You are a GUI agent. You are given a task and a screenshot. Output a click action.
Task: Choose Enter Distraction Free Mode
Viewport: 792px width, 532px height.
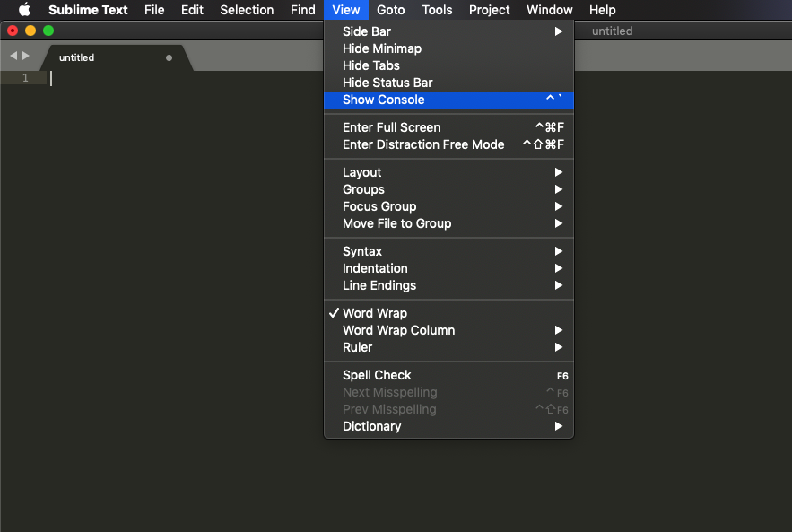423,144
